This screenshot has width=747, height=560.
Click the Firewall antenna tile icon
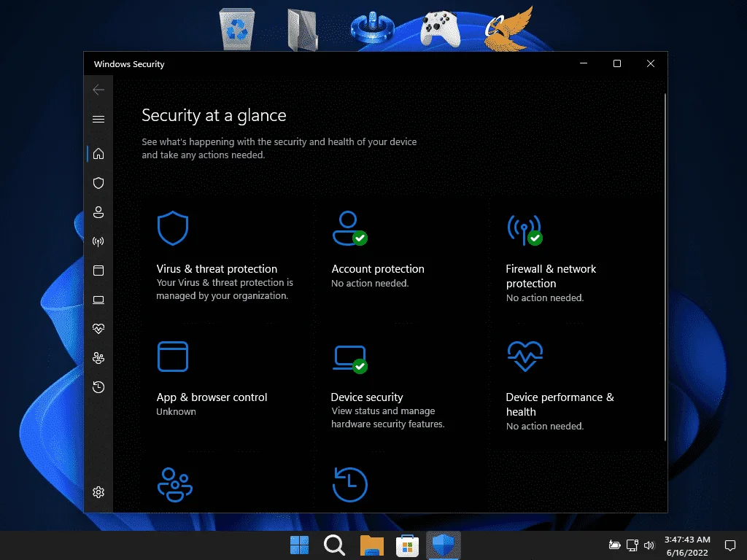pos(525,230)
